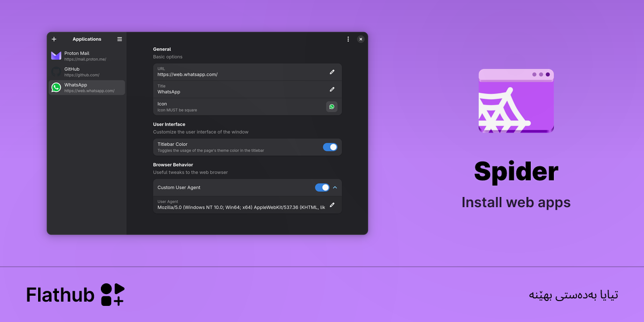This screenshot has height=322, width=644.
Task: Click the "Flathub" wordmark text
Action: (x=61, y=295)
